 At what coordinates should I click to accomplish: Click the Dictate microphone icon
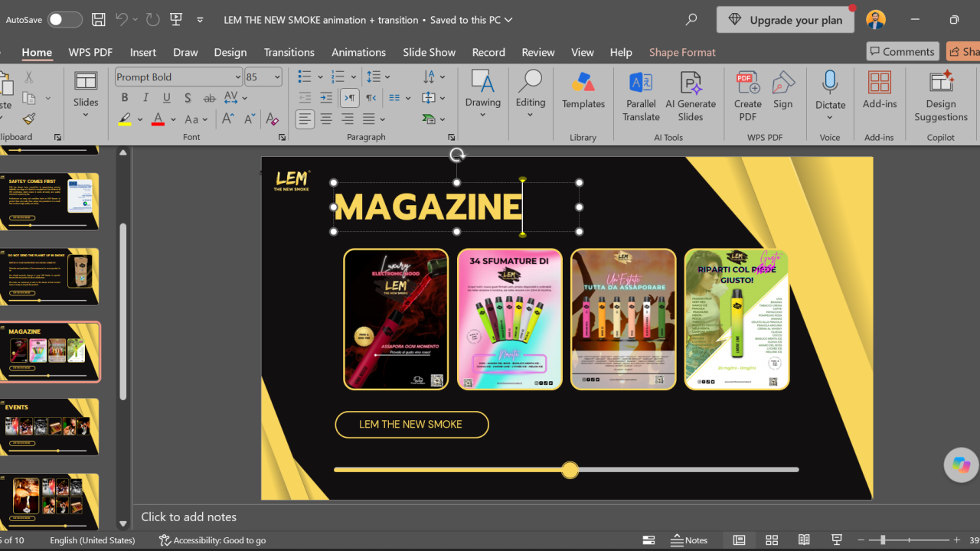coord(830,82)
